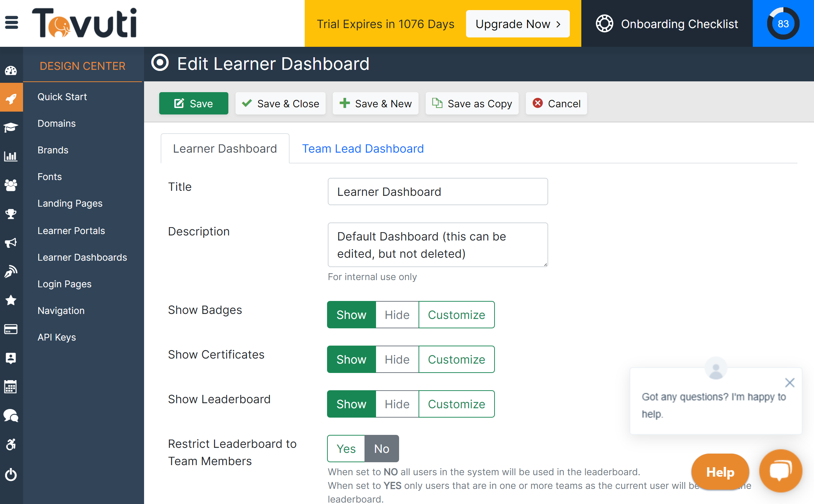Edit the Title input field
This screenshot has height=504, width=814.
pos(437,192)
